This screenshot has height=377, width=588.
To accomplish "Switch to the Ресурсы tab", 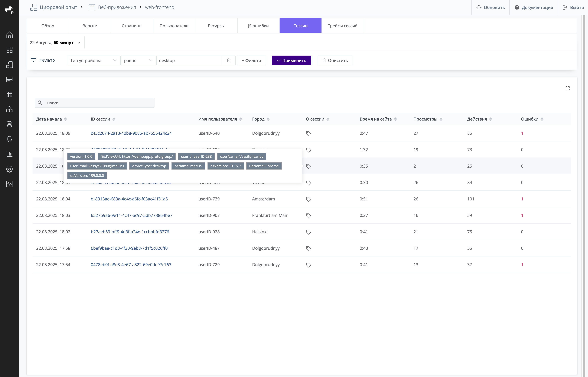I will 216,26.
